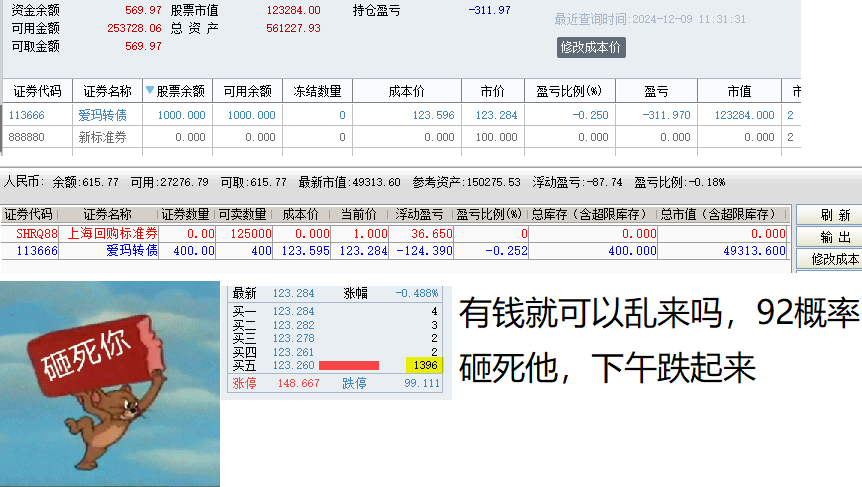Click the 冻结数量 column header

pyautogui.click(x=317, y=91)
